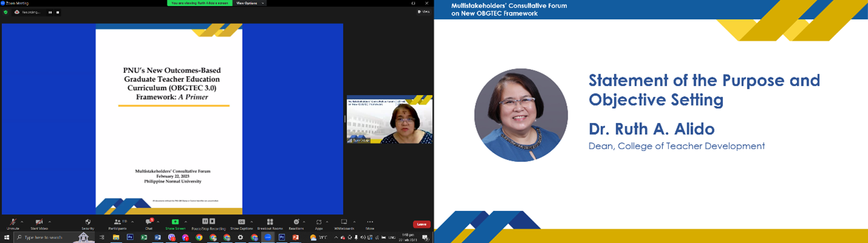868x243 pixels.
Task: Open the Reactions picker
Action: pyautogui.click(x=296, y=222)
